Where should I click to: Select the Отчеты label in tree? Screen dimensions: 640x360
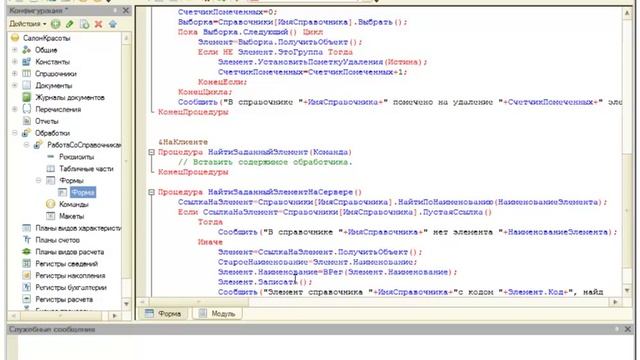click(x=47, y=121)
